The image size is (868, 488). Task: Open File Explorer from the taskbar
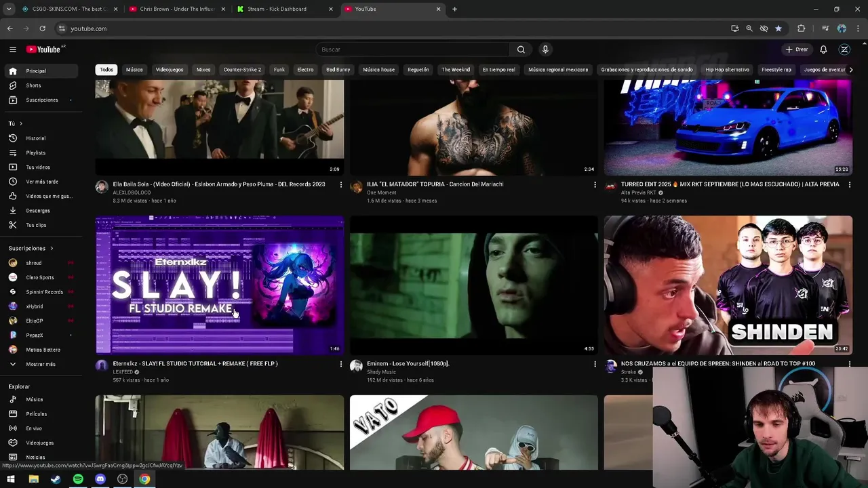click(33, 479)
